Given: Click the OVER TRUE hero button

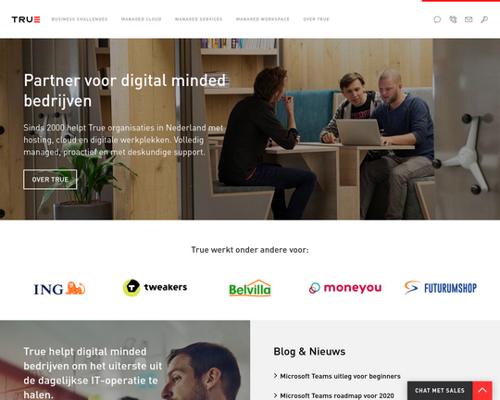Looking at the screenshot, I should [50, 179].
